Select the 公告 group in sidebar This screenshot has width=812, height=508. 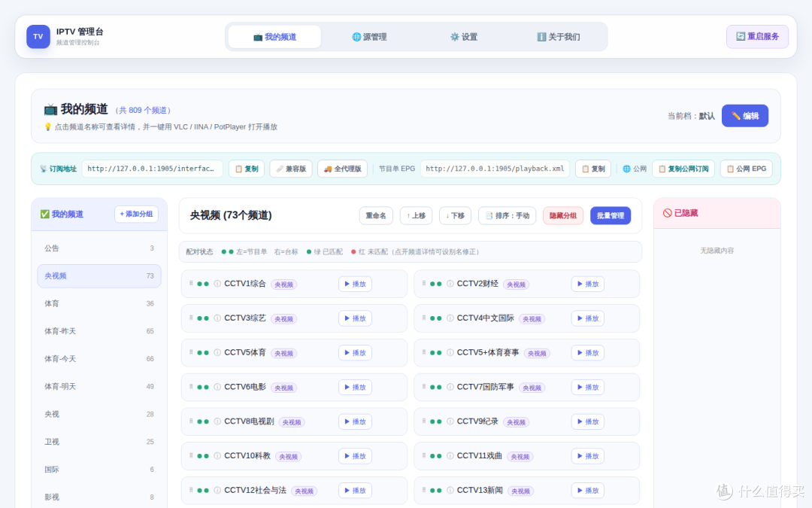tap(99, 248)
